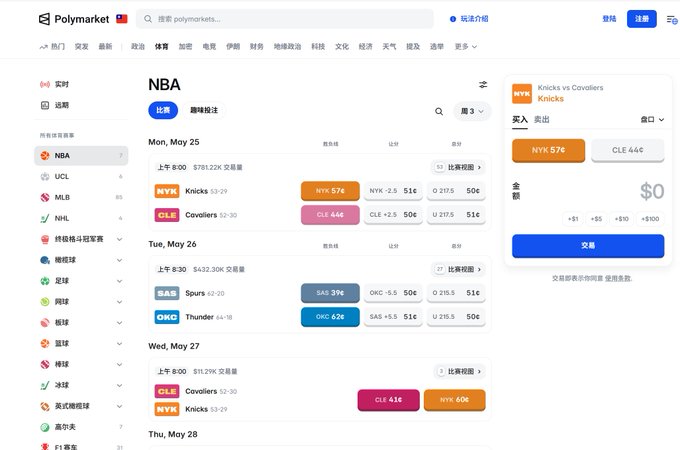680x450 pixels.
Task: Open 比赛视图 for Wednesday Cavaliers game
Action: pyautogui.click(x=459, y=372)
